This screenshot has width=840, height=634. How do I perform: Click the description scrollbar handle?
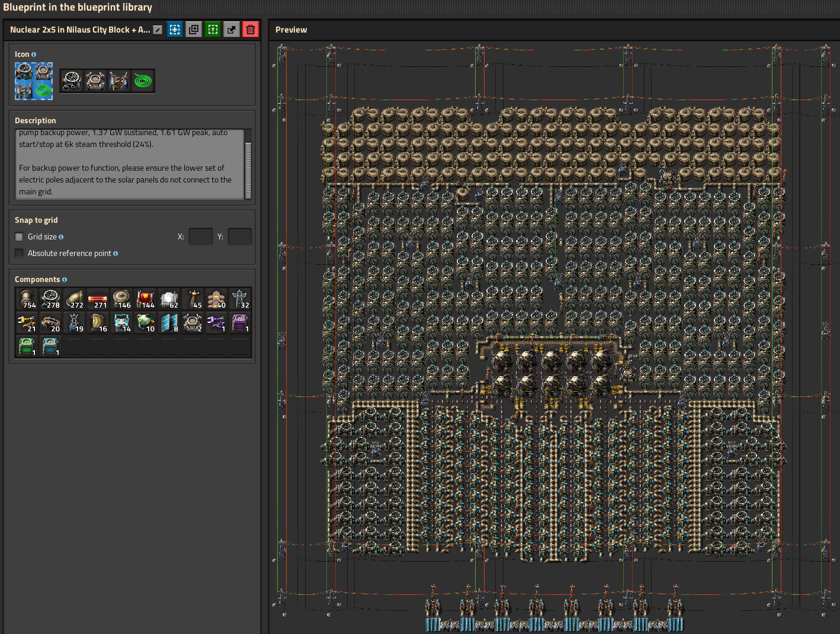click(x=248, y=169)
